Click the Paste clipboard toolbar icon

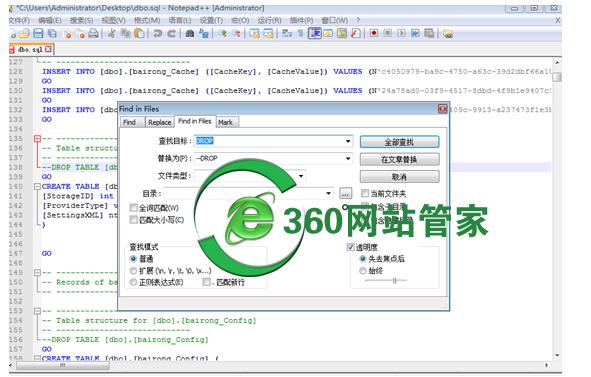coord(139,34)
